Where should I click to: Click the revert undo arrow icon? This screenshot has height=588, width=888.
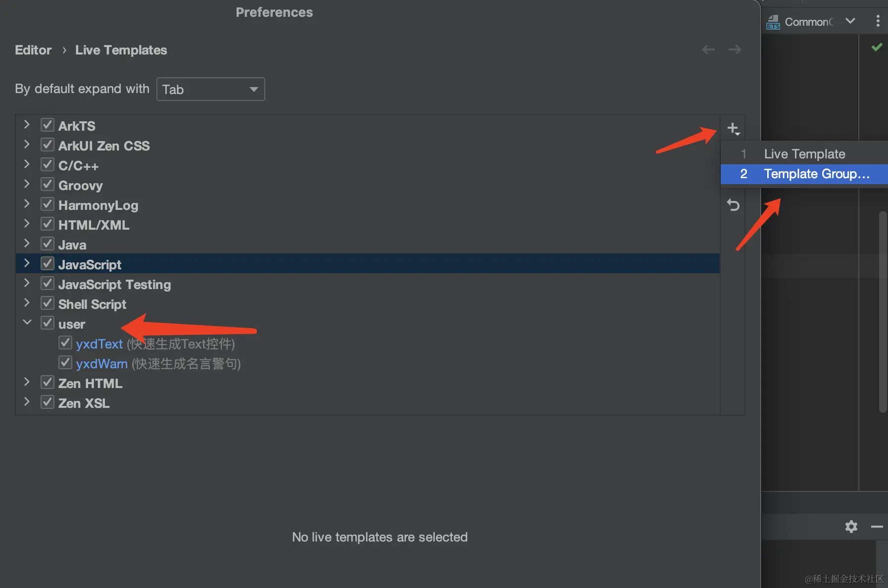click(x=733, y=204)
